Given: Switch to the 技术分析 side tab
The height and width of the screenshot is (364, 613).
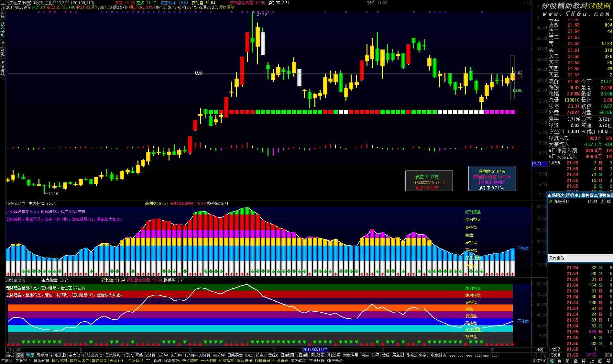Looking at the screenshot, I should coord(3,29).
